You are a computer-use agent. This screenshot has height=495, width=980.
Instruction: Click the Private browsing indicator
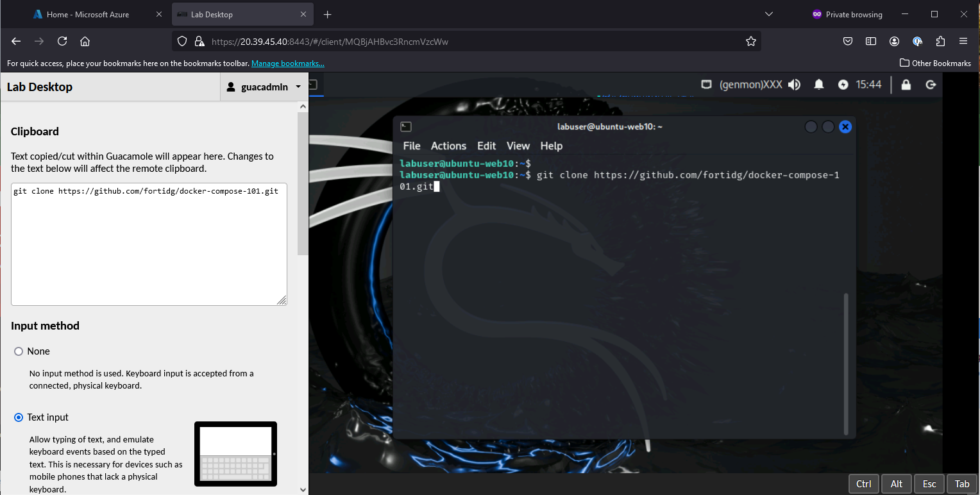click(x=847, y=14)
